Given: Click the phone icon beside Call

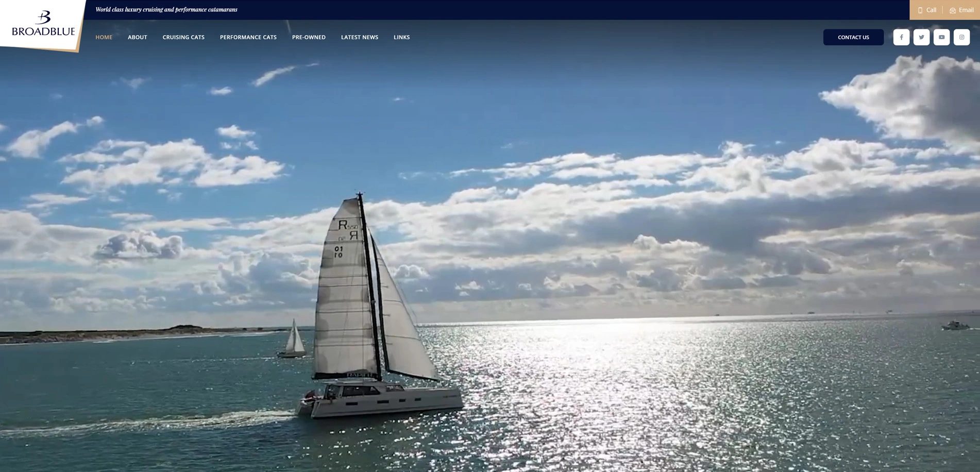Looking at the screenshot, I should pyautogui.click(x=920, y=9).
